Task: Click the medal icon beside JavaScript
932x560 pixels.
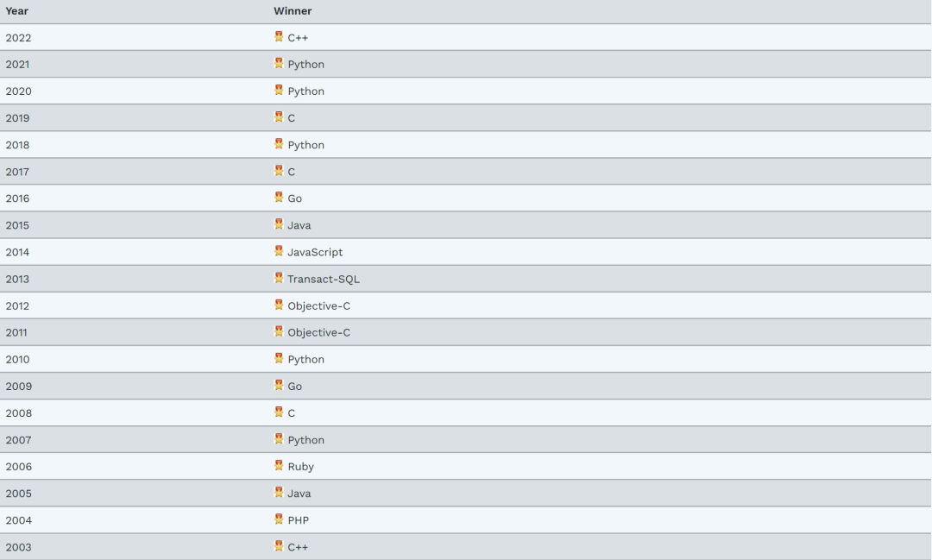Action: click(278, 251)
